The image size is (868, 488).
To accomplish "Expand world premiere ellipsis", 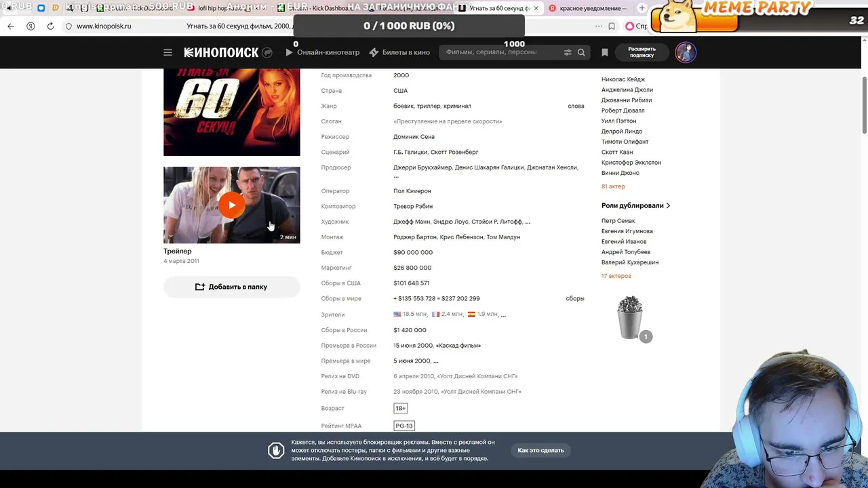I will 435,361.
